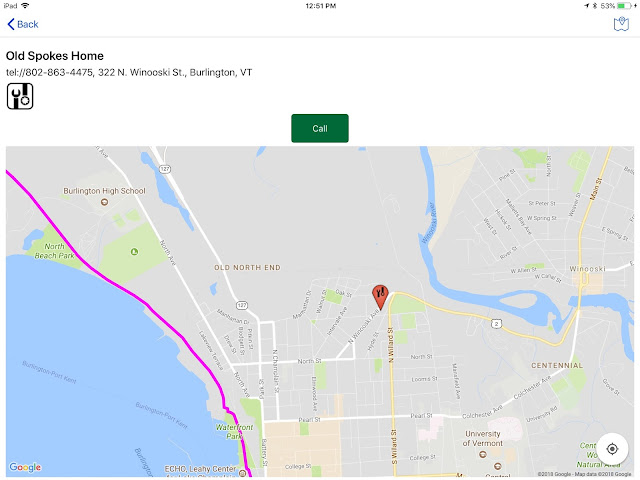Tap the N Willard St label
The height and width of the screenshot is (480, 640).
pyautogui.click(x=391, y=345)
